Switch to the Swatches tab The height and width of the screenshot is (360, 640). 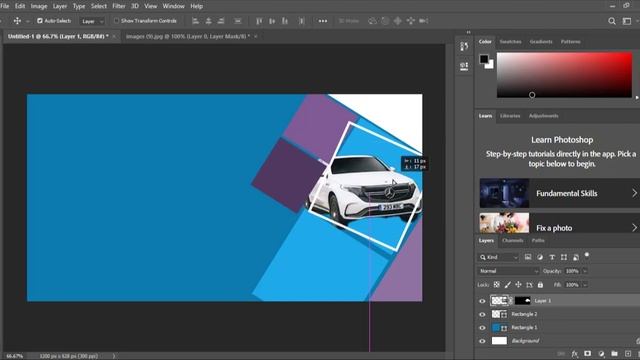511,42
